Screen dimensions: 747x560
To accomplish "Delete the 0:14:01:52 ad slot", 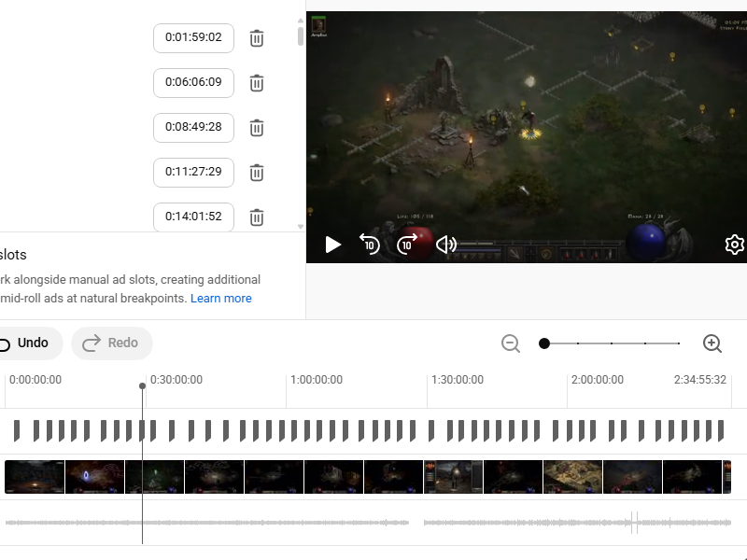I will coord(256,217).
